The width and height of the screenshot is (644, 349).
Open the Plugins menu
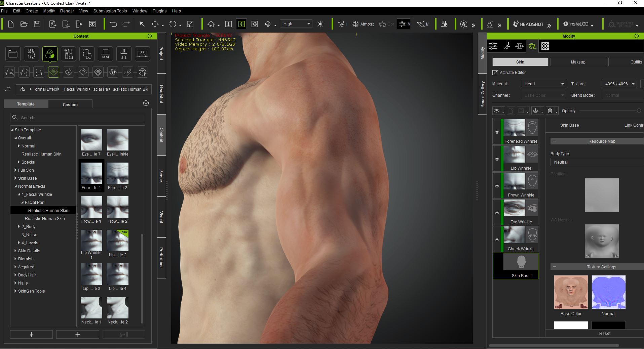[x=159, y=11]
